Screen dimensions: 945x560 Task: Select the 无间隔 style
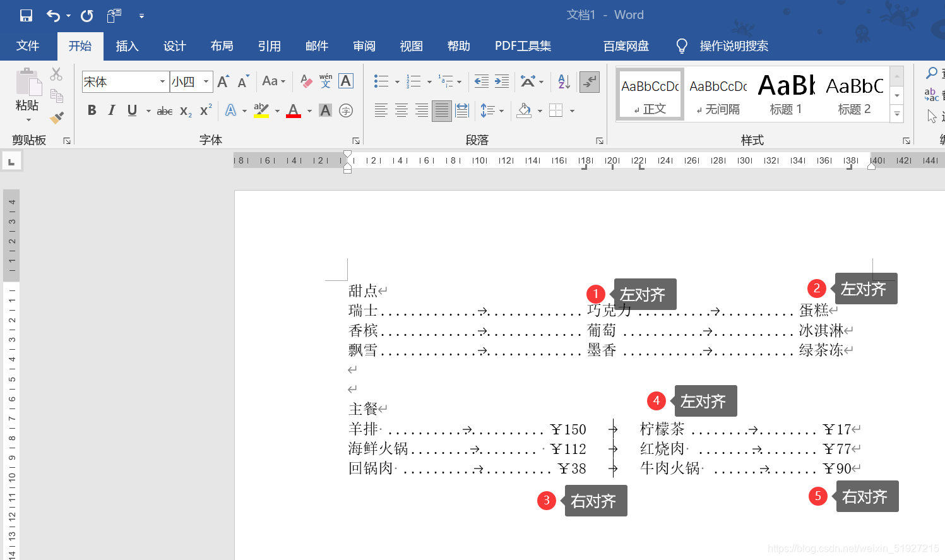717,93
